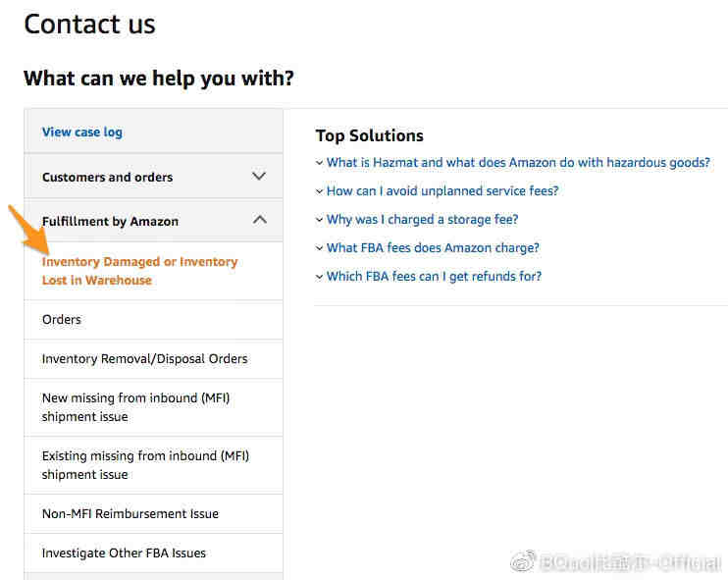Click the Customers and orders section header
The image size is (728, 580).
click(154, 177)
